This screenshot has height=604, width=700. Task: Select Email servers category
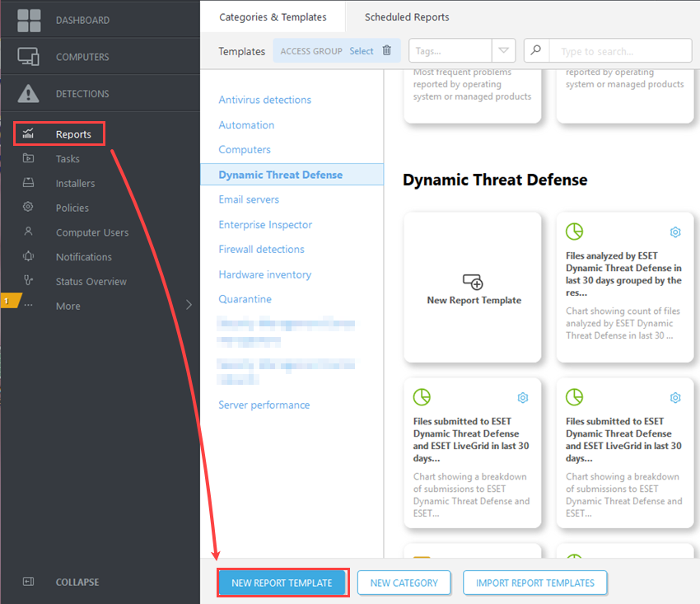pyautogui.click(x=249, y=199)
